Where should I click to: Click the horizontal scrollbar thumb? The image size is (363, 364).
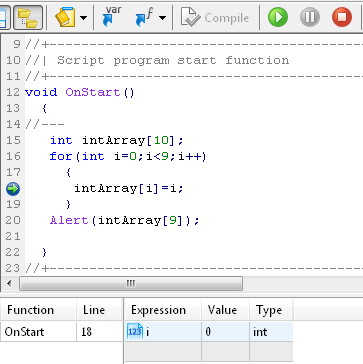click(x=131, y=284)
